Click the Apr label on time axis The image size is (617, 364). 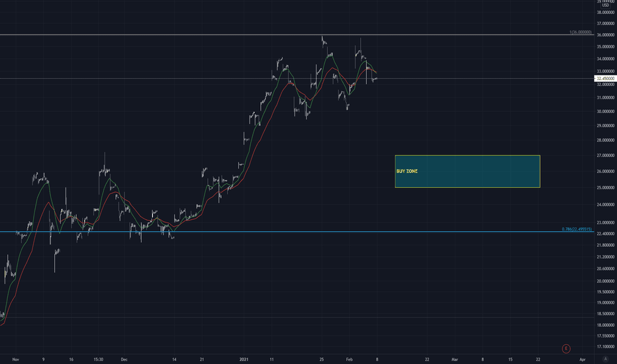pos(583,359)
